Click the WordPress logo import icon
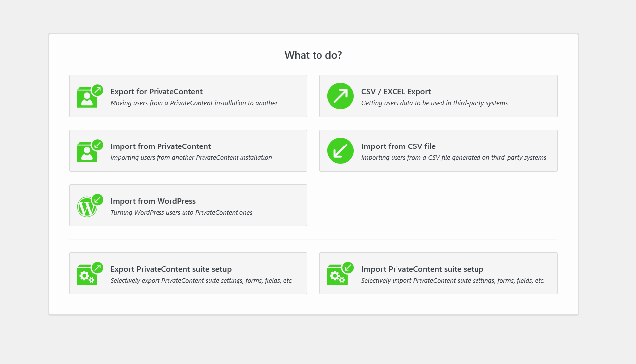636x364 pixels. point(90,206)
